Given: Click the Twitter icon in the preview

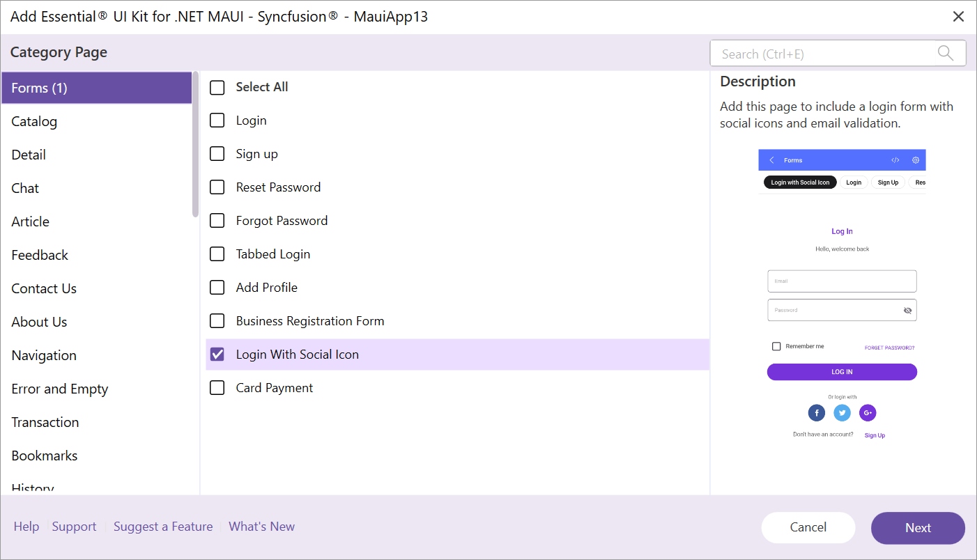Looking at the screenshot, I should (x=843, y=413).
